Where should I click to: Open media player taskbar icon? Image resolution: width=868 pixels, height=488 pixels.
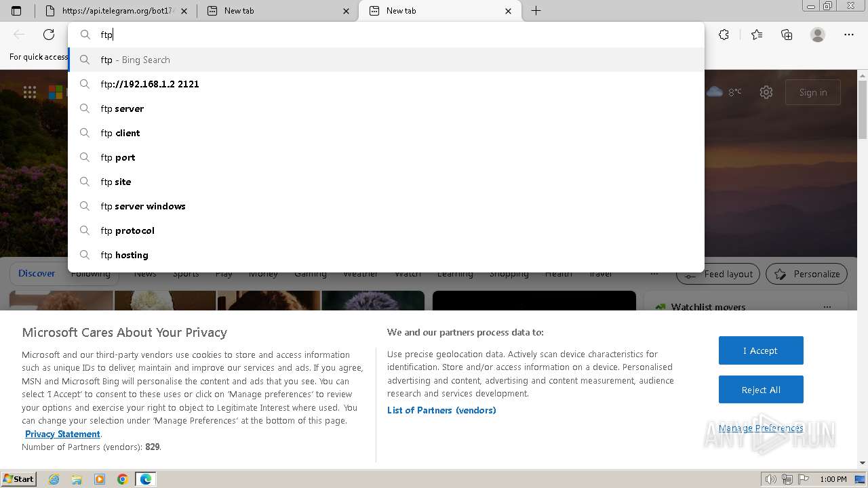pos(100,479)
